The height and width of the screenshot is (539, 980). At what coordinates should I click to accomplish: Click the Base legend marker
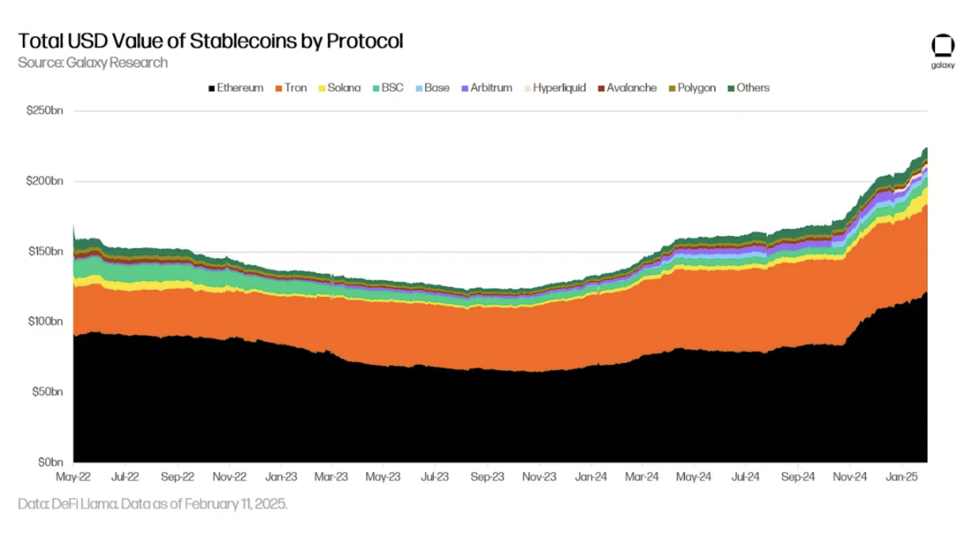[x=431, y=88]
